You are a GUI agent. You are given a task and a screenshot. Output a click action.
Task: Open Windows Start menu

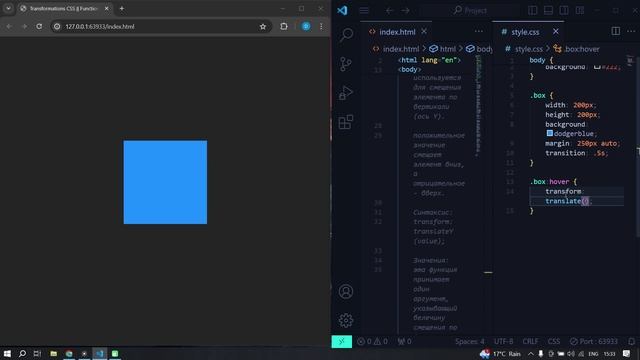pyautogui.click(x=7, y=353)
